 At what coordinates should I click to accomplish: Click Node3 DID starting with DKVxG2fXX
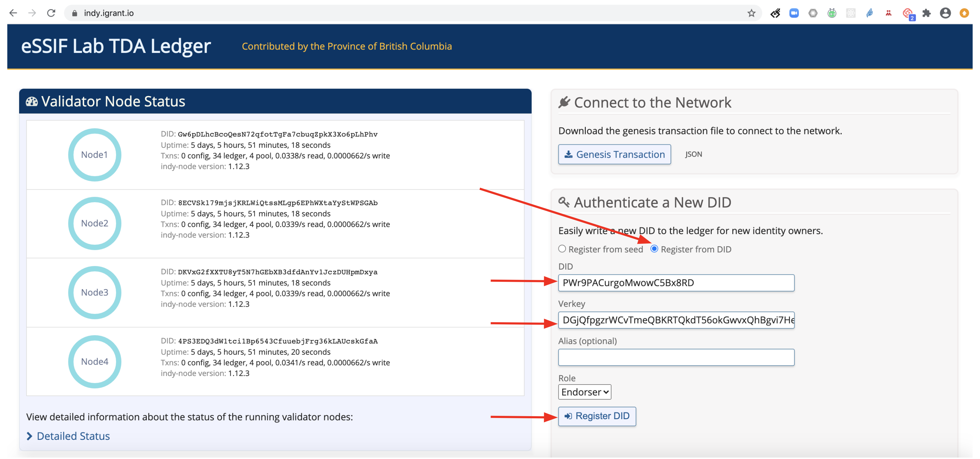tap(278, 272)
